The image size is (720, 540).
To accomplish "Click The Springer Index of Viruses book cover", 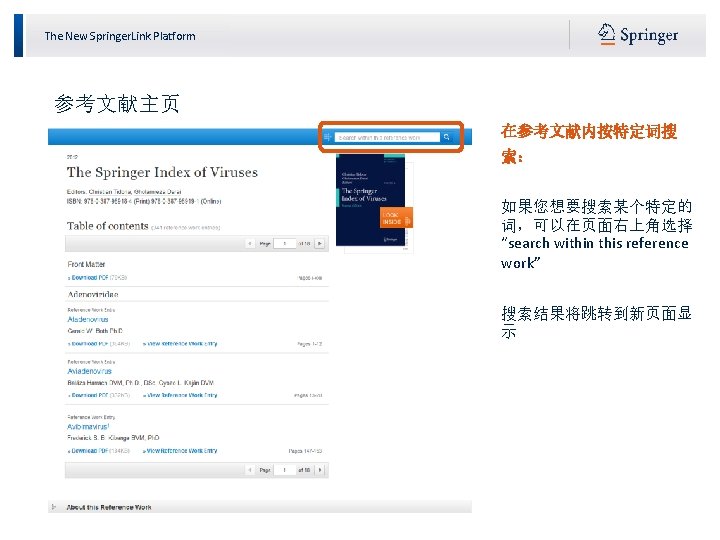I will 371,200.
